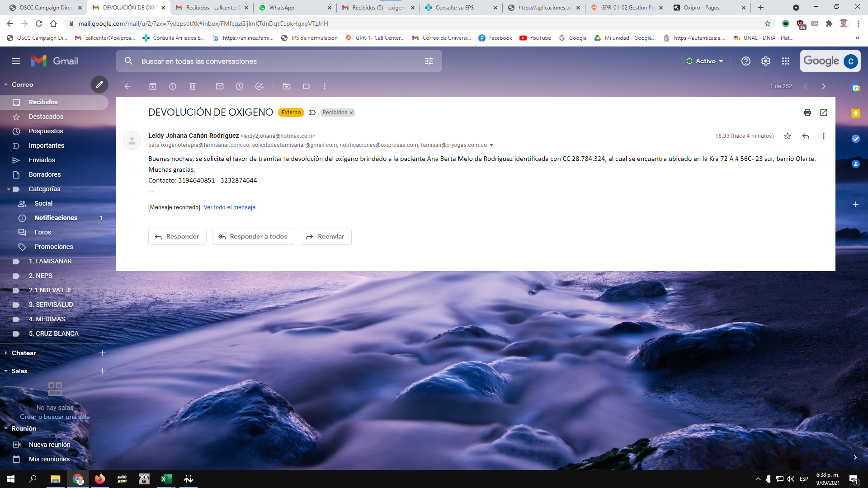This screenshot has height=488, width=868.
Task: Open Google Calendar side panel
Action: 856,88
